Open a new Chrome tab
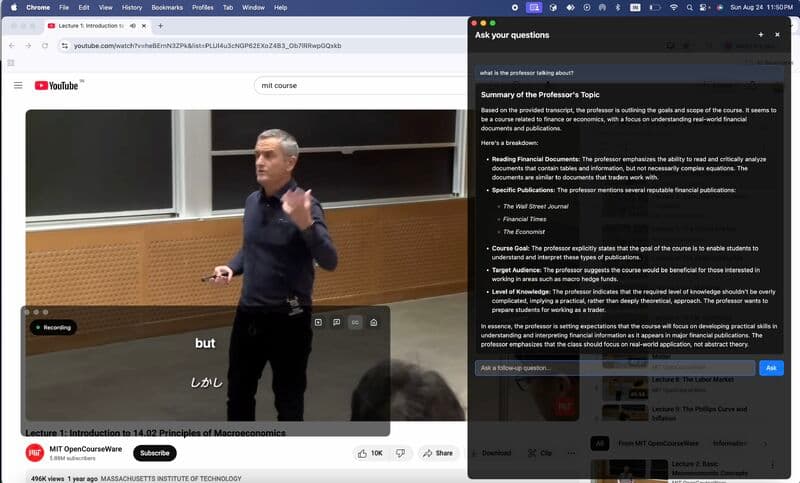This screenshot has width=800, height=483. [x=160, y=25]
